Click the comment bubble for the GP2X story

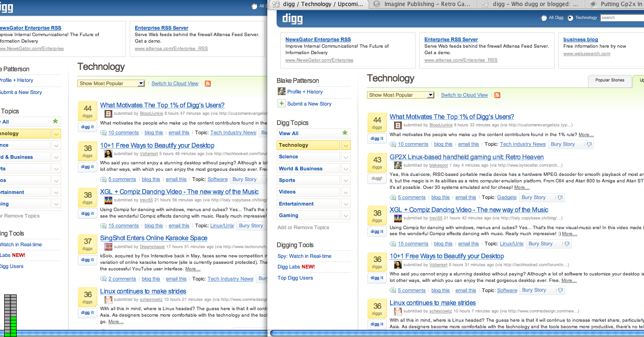point(393,198)
